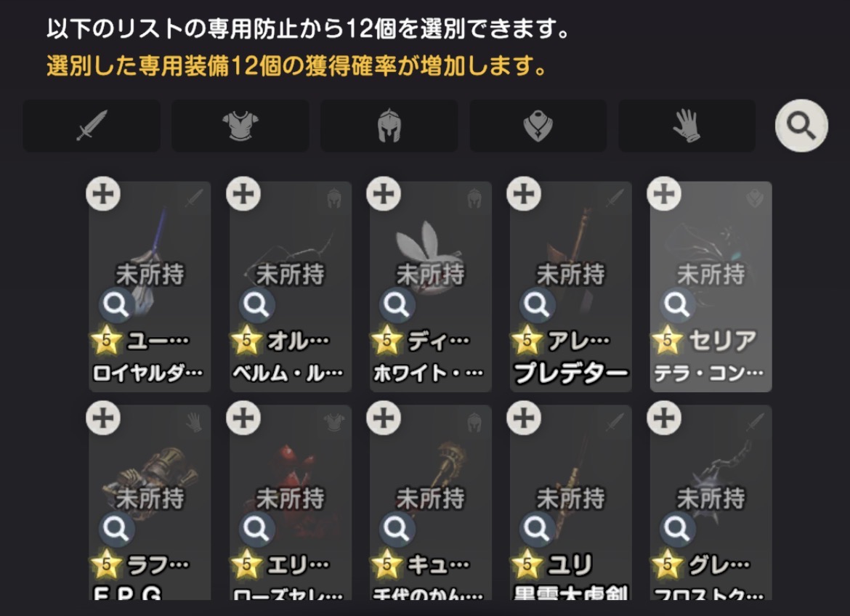Filter list by sword weapon icon
The image size is (850, 616).
(92, 126)
